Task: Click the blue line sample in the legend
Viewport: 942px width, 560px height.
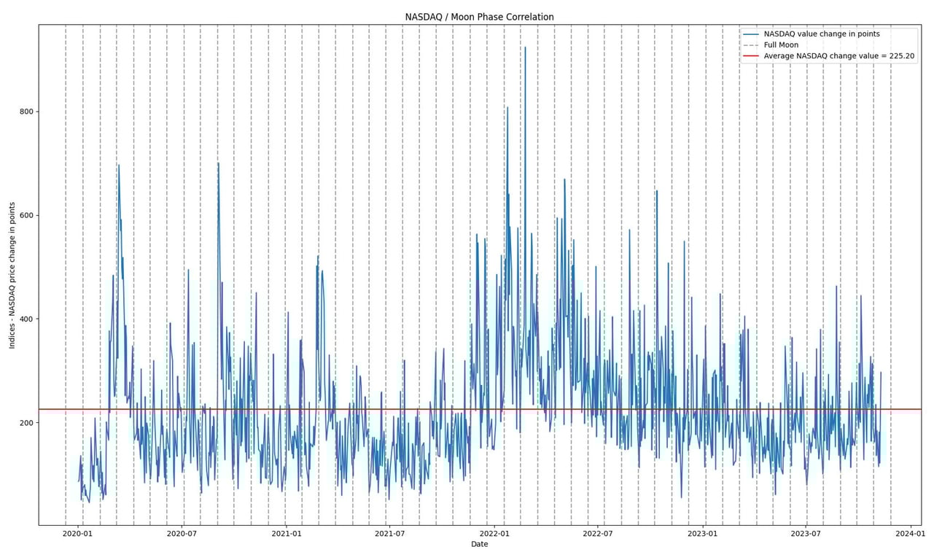Action: (751, 34)
